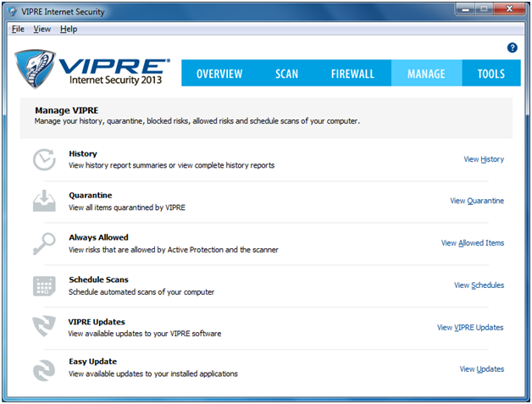The image size is (532, 404).
Task: Click 'View risks that are allowed' description text
Action: click(x=174, y=250)
